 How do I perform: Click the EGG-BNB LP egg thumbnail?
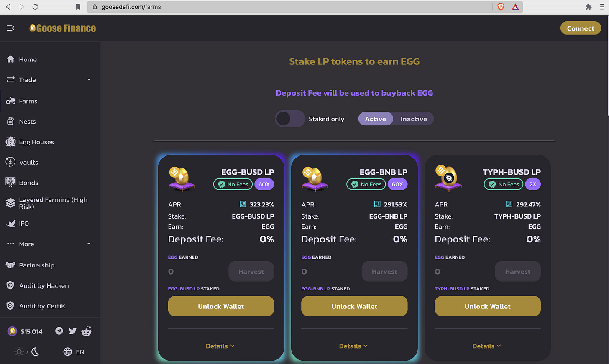click(315, 179)
